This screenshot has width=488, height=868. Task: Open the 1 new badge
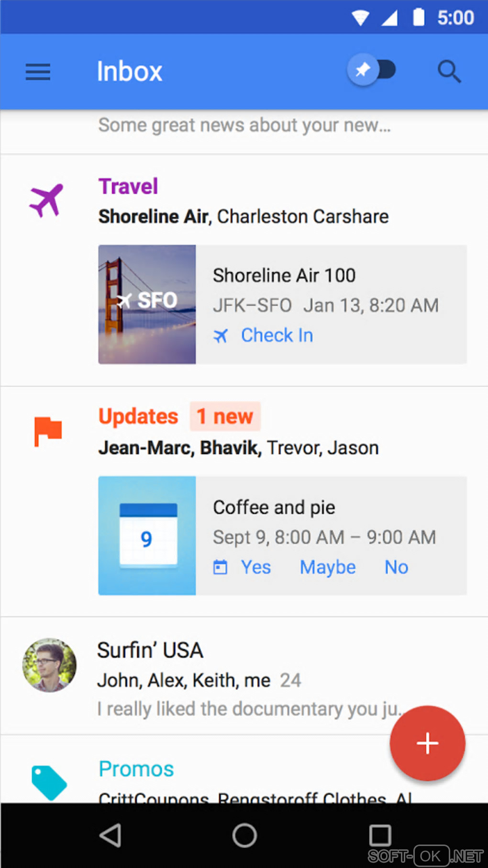tap(225, 416)
